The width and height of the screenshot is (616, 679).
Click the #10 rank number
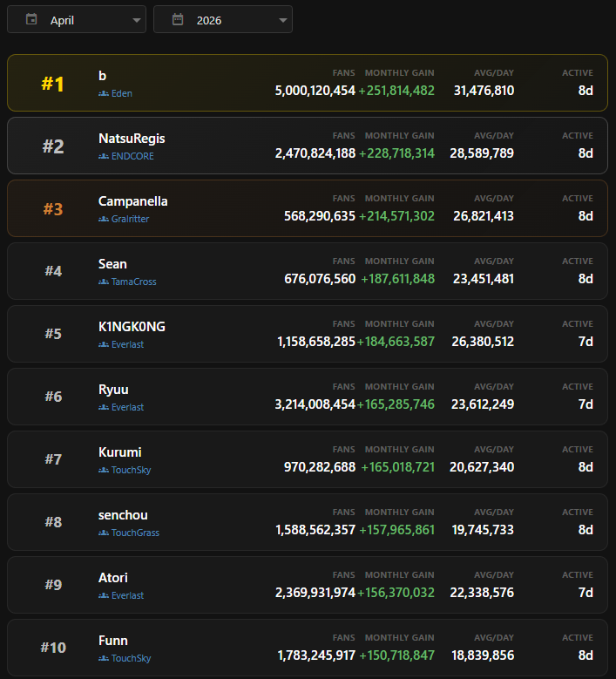click(x=53, y=648)
